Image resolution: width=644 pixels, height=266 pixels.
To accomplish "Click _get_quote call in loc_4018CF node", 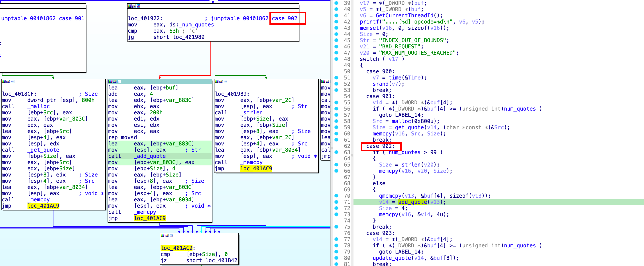I will [43, 150].
